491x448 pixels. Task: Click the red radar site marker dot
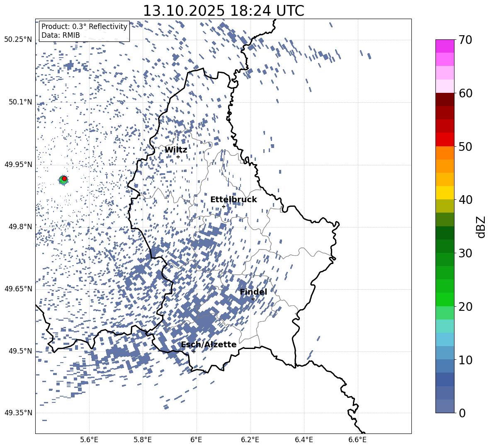click(x=64, y=178)
